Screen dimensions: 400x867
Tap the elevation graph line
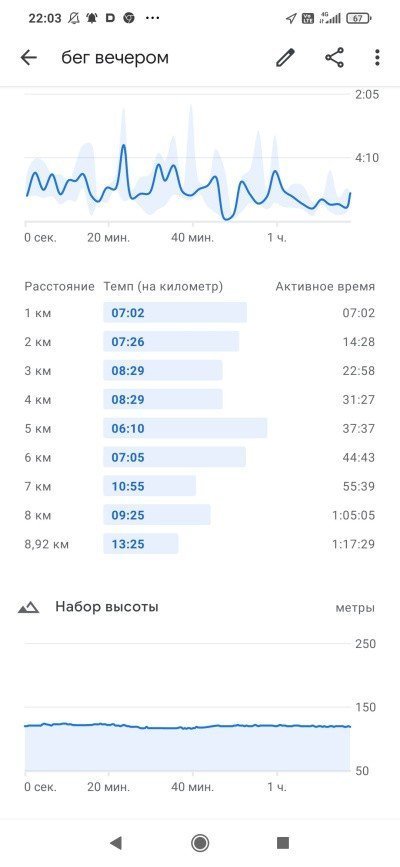click(x=187, y=726)
